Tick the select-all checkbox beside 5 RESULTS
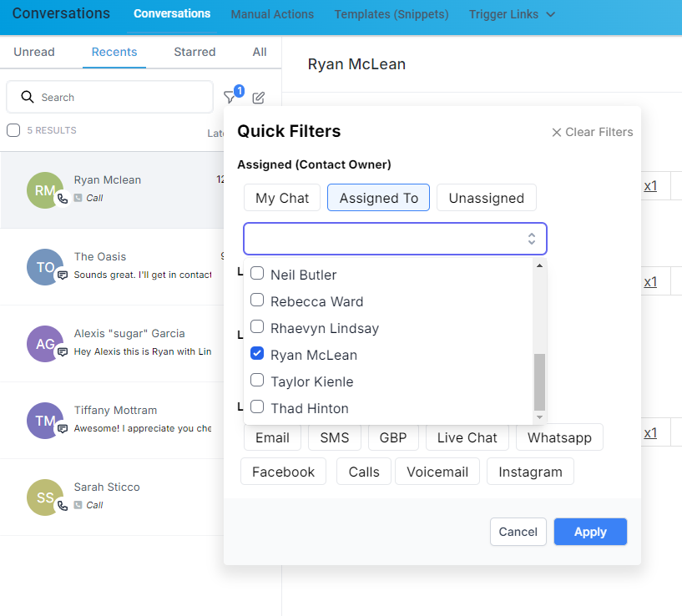The height and width of the screenshot is (616, 682). (x=13, y=130)
